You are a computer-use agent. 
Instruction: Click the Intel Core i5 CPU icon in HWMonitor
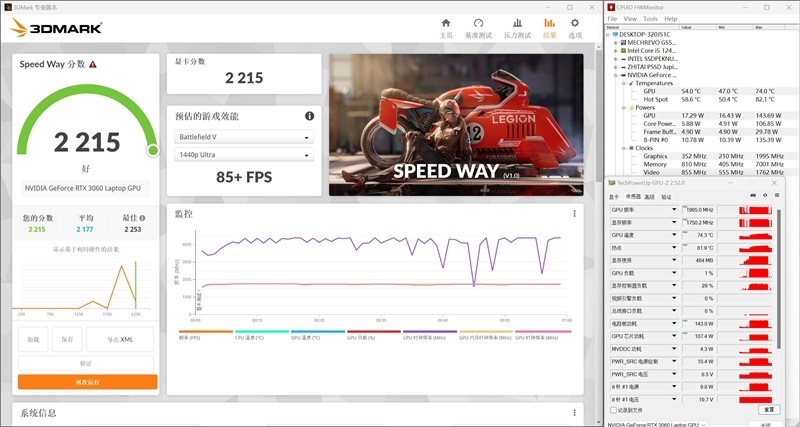(623, 51)
